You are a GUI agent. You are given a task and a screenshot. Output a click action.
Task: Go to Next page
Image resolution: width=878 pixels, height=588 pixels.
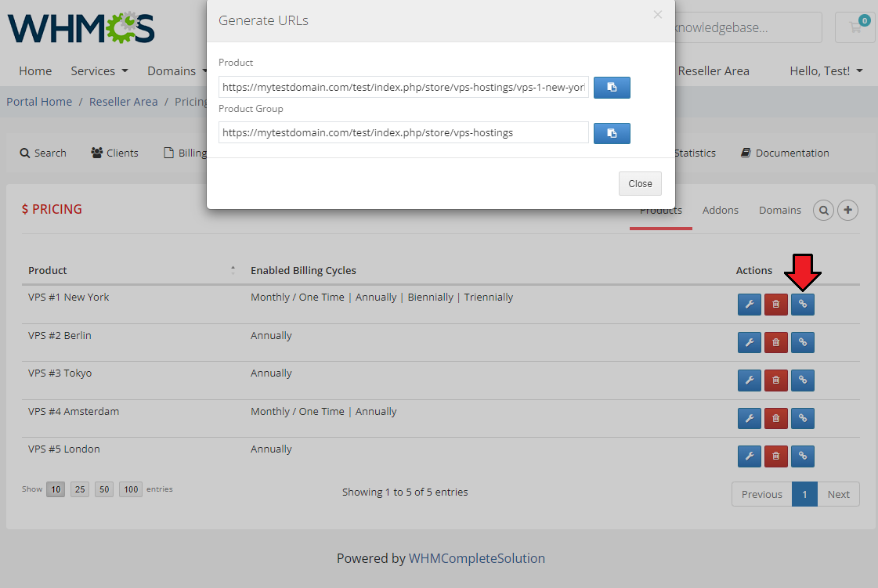pyautogui.click(x=838, y=495)
